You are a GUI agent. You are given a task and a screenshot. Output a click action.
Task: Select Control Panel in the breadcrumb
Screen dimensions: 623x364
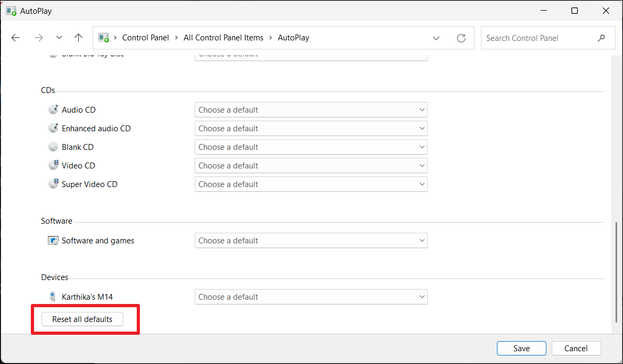(x=145, y=38)
